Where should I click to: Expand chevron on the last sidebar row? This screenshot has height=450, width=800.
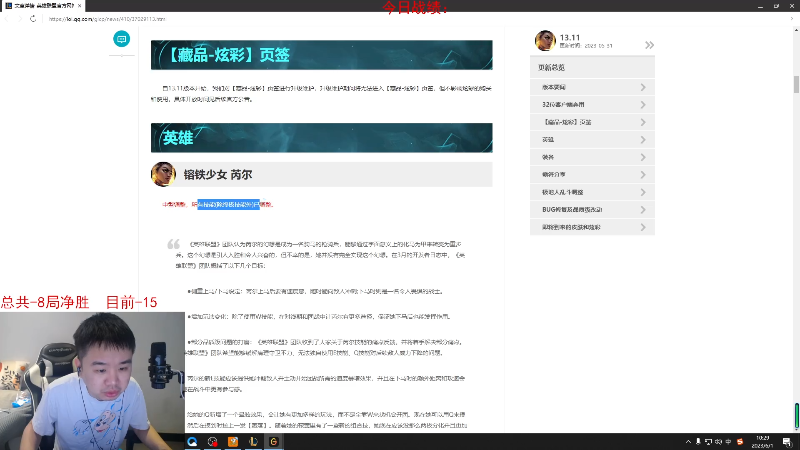(643, 227)
